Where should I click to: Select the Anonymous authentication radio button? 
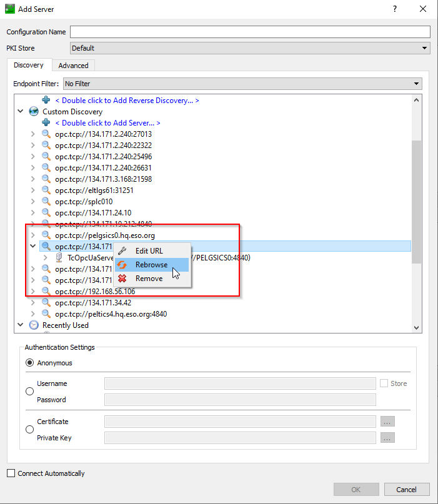point(29,363)
